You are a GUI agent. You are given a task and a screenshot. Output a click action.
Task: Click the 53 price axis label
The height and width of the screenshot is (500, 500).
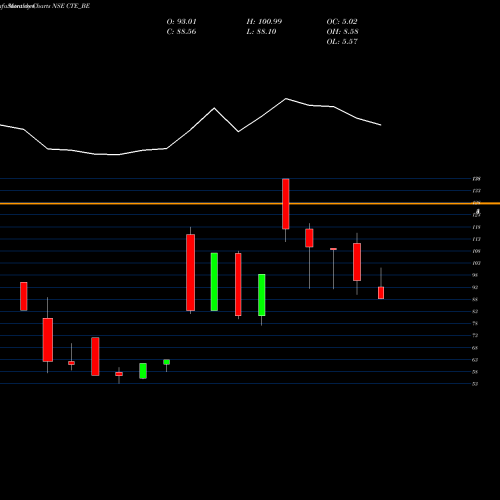click(x=475, y=384)
